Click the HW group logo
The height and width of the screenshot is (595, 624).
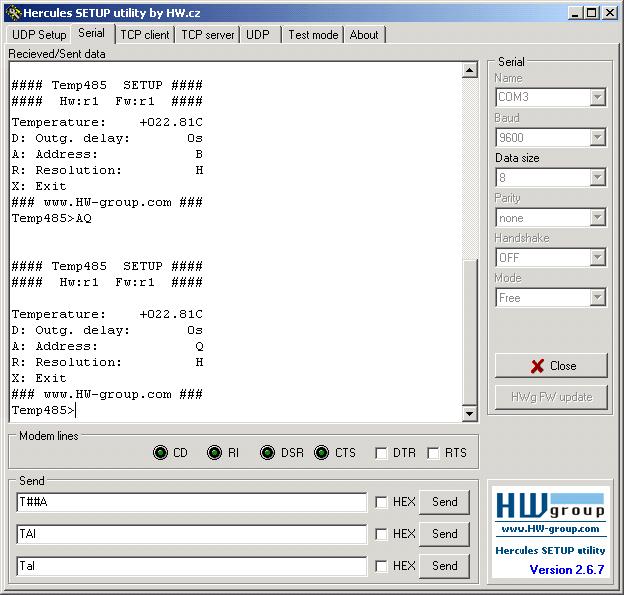click(550, 505)
